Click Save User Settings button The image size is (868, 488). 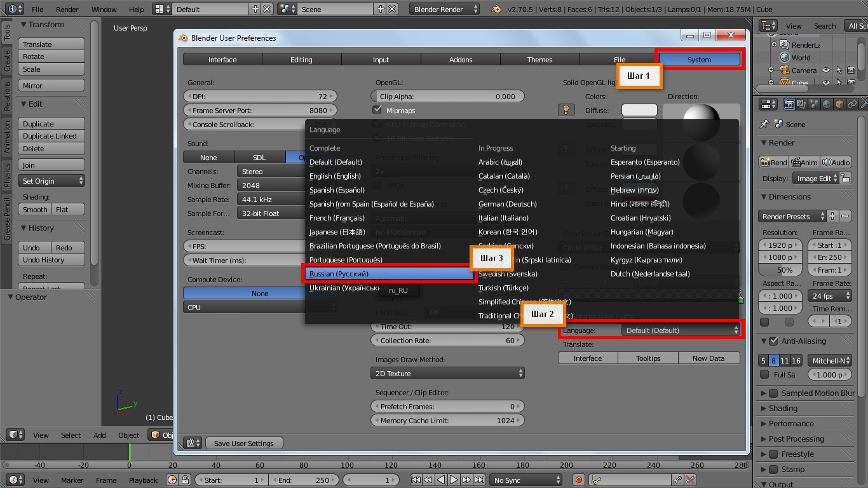coord(244,443)
